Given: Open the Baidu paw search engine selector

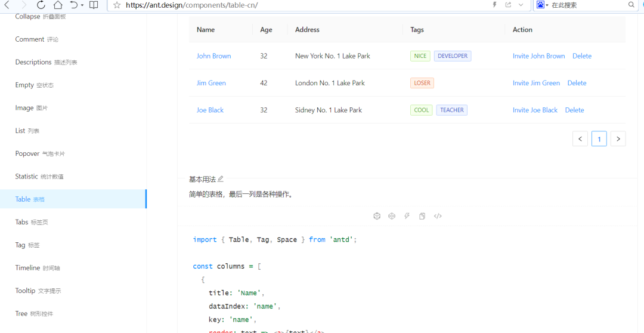Looking at the screenshot, I should coord(542,5).
